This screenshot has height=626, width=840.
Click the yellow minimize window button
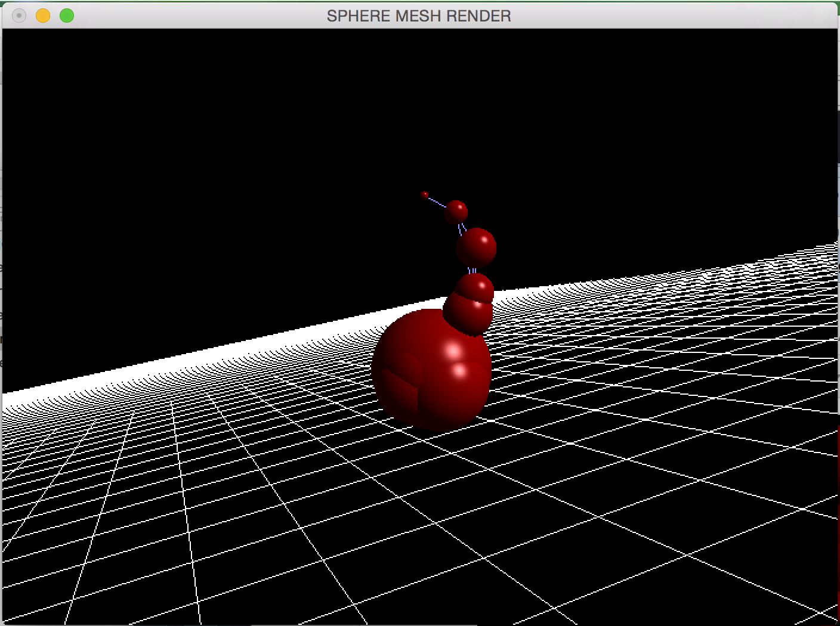coord(43,16)
